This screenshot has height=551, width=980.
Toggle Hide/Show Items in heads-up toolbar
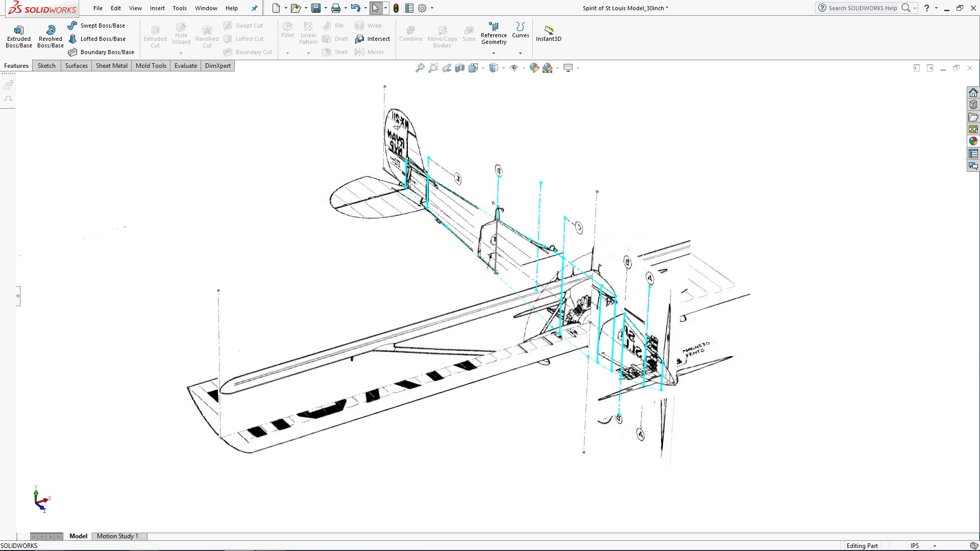click(514, 67)
